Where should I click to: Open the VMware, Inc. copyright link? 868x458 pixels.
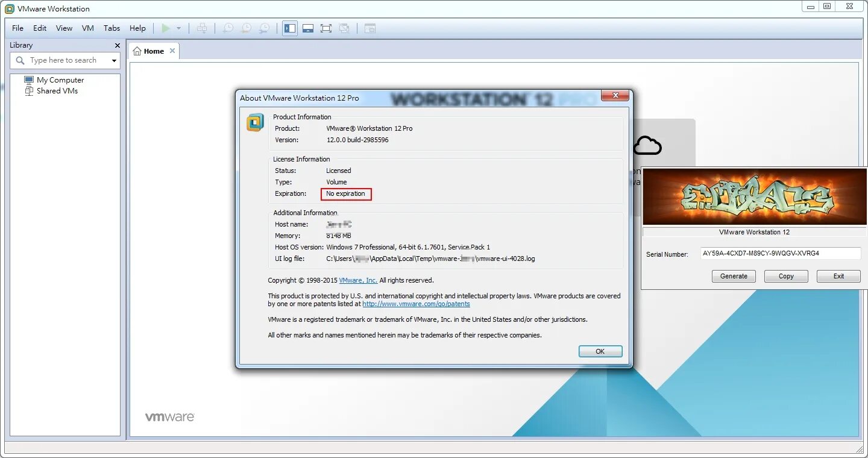click(358, 280)
